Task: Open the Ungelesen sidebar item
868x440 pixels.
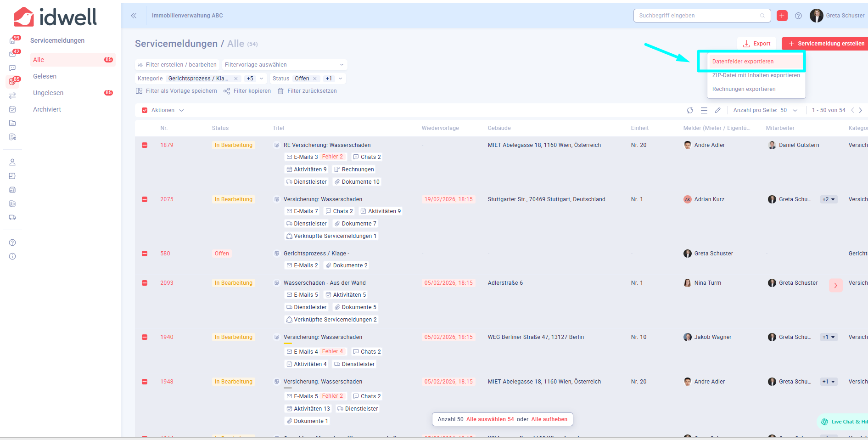Action: (48, 93)
